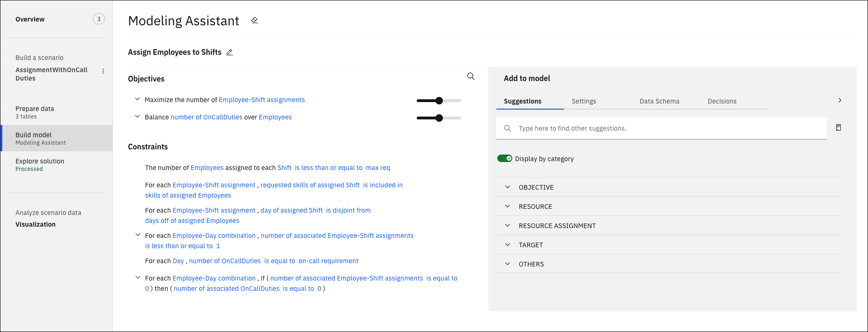Image resolution: width=868 pixels, height=332 pixels.
Task: Click 'is included in' operator link
Action: click(x=383, y=185)
